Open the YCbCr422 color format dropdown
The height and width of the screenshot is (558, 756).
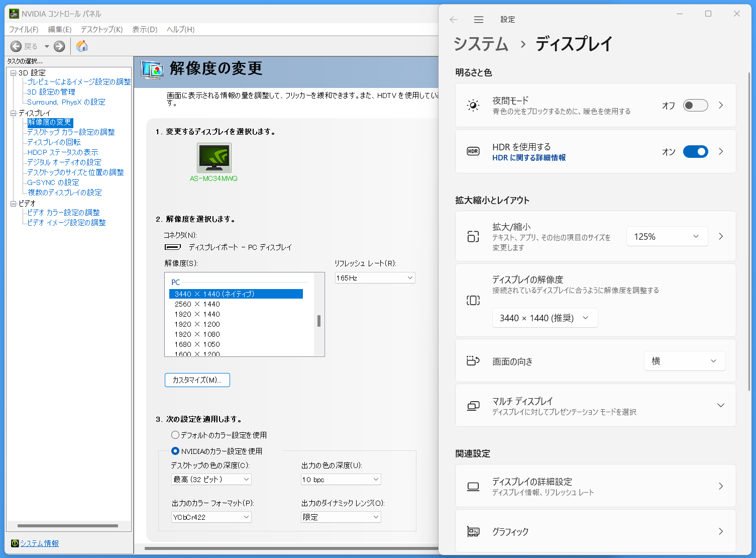click(211, 517)
